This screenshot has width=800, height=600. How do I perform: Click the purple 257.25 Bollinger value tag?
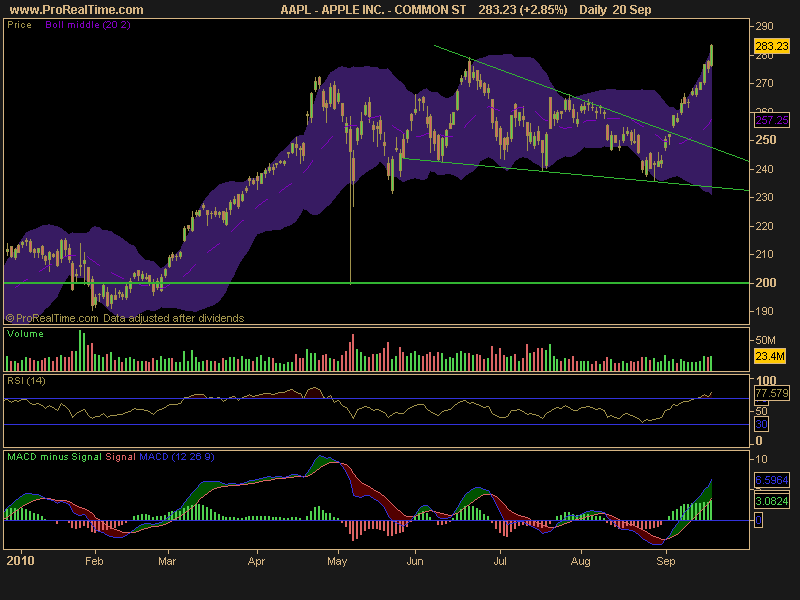[x=771, y=120]
